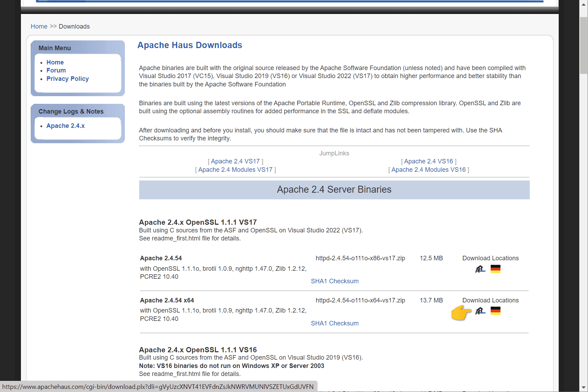Click the 13.7 MB size text

point(431,300)
